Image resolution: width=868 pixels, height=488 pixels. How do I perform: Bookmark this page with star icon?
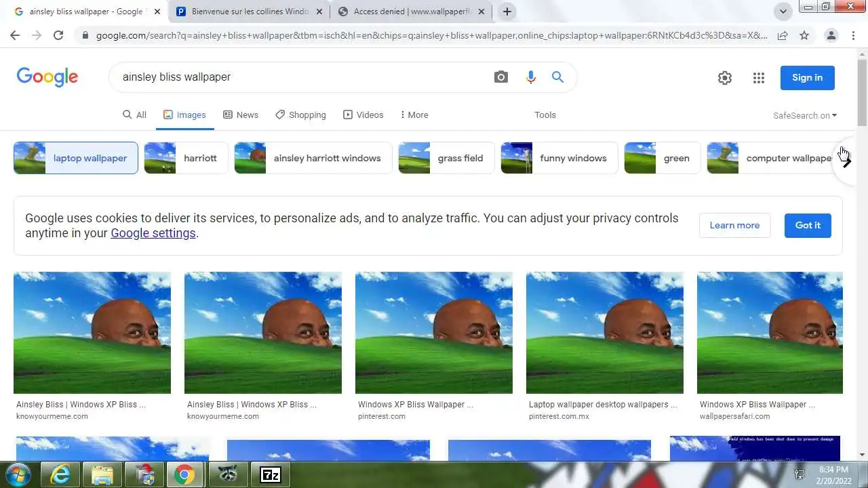pos(804,35)
